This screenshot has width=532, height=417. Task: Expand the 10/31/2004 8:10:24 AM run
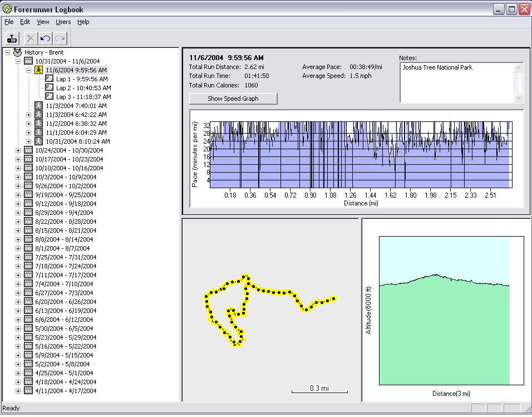[29, 141]
